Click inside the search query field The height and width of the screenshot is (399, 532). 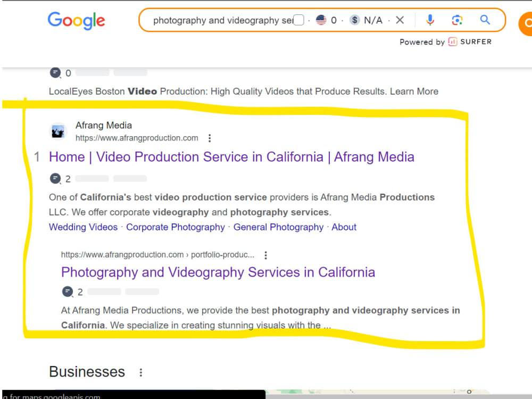pyautogui.click(x=223, y=20)
